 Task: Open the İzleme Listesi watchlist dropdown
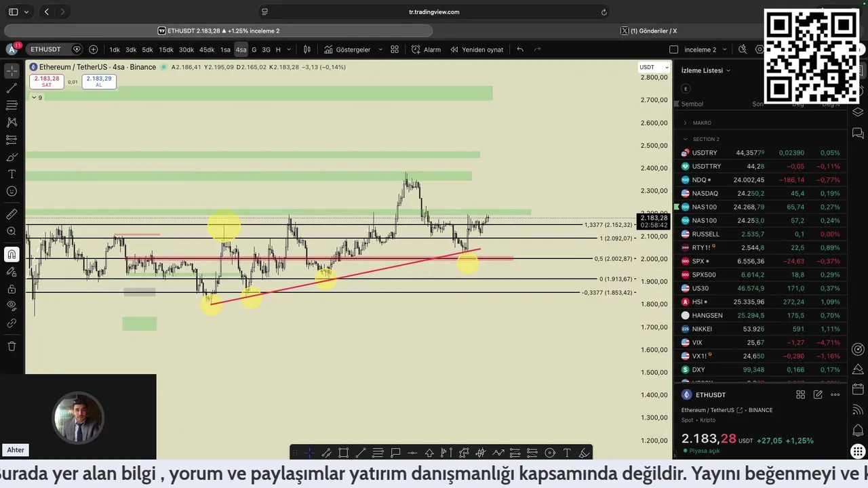pyautogui.click(x=706, y=70)
